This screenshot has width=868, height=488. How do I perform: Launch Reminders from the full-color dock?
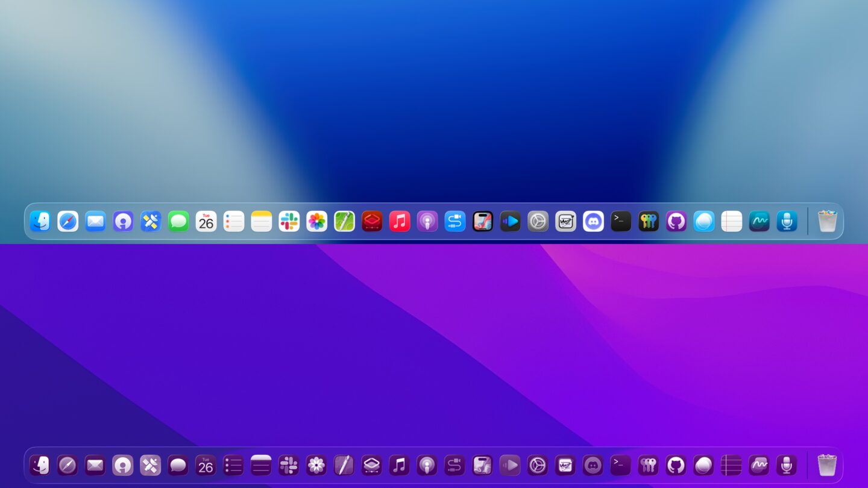point(234,221)
